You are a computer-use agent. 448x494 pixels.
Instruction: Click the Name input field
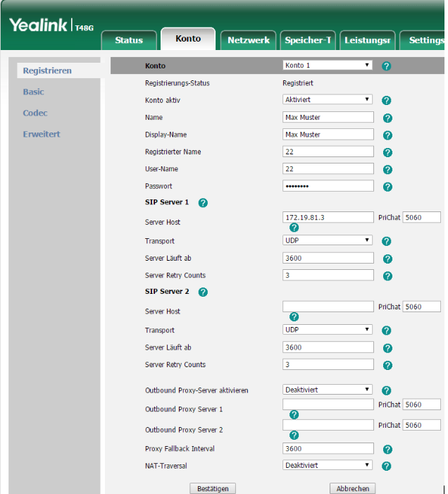click(x=328, y=117)
